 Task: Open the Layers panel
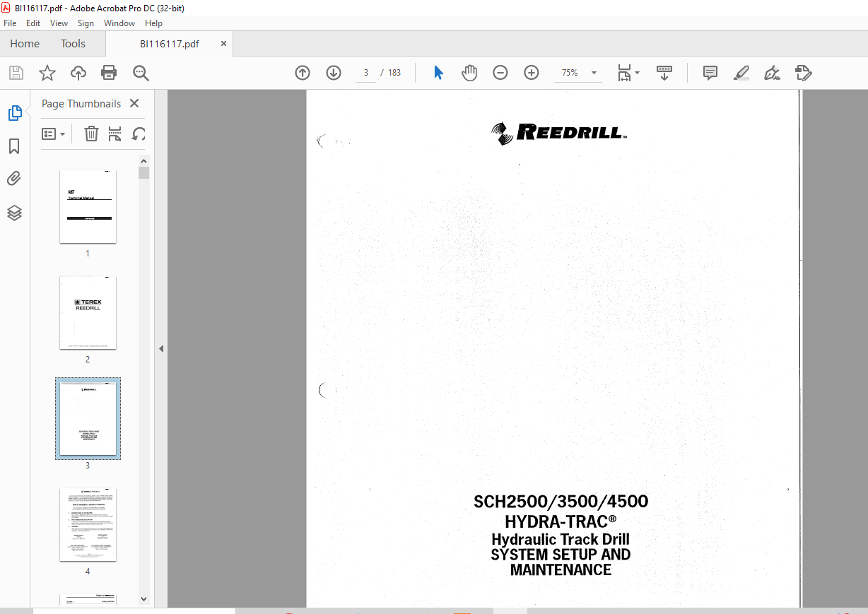point(14,213)
